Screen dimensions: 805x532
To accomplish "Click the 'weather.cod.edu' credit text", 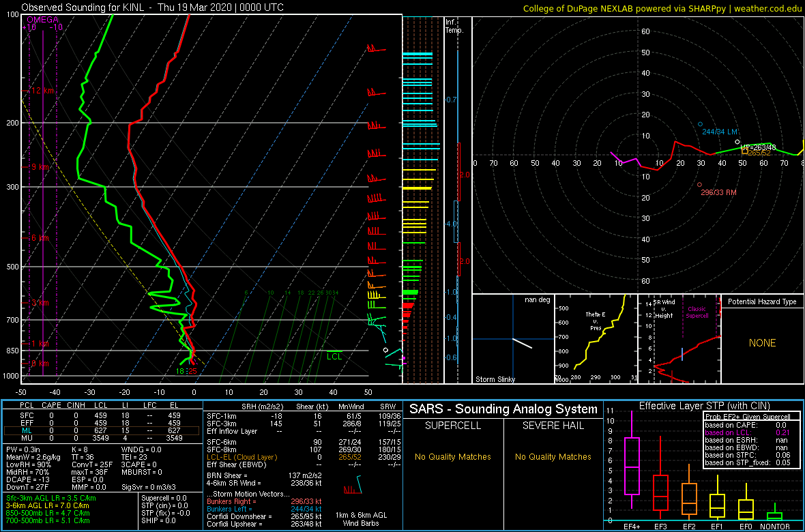I will [768, 8].
